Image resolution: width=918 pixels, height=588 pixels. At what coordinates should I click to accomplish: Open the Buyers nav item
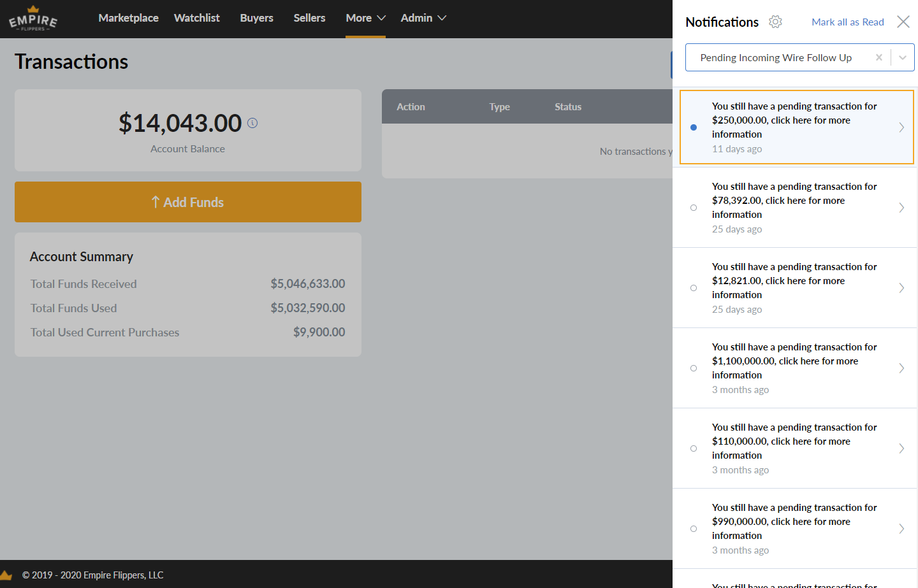(x=257, y=18)
